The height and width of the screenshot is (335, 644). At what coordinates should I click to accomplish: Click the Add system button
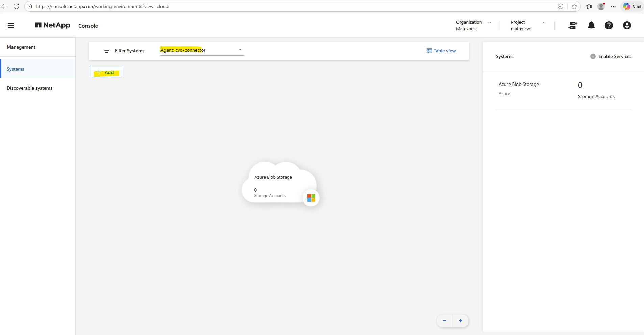tap(106, 72)
